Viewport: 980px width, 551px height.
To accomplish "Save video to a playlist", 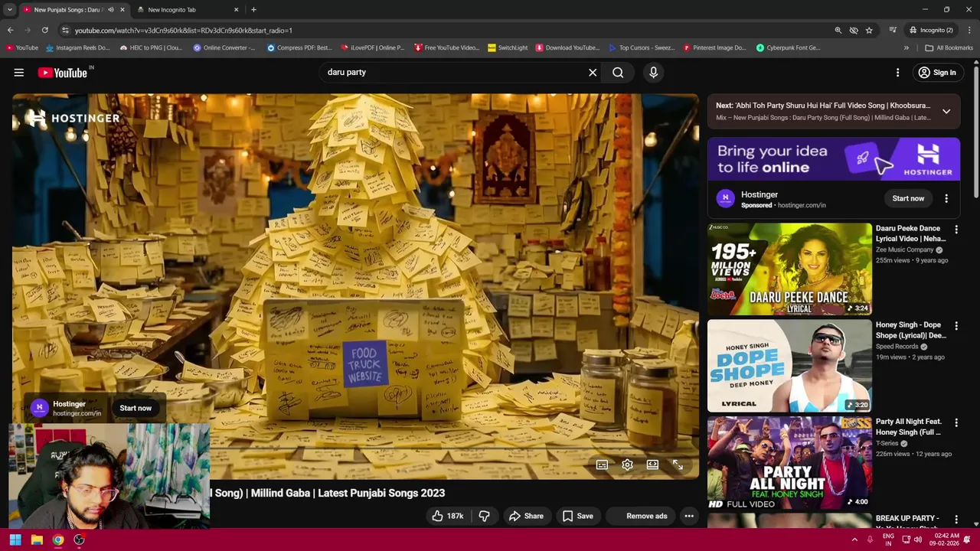I will click(577, 516).
